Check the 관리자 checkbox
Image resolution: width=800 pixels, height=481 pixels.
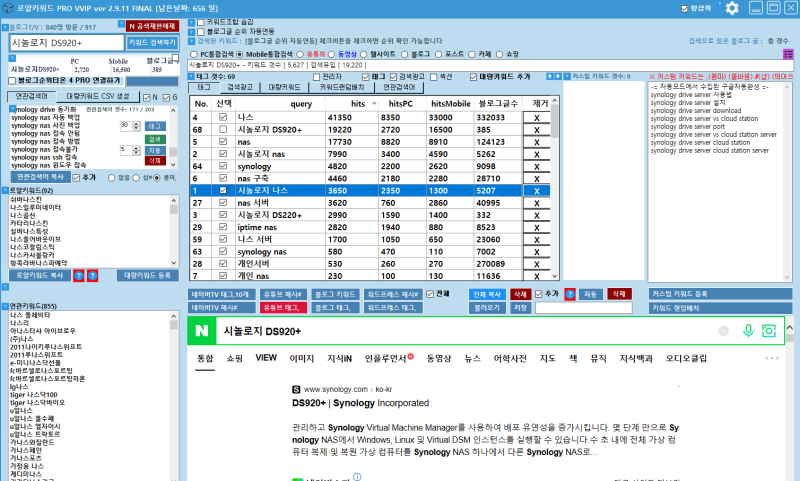(316, 77)
